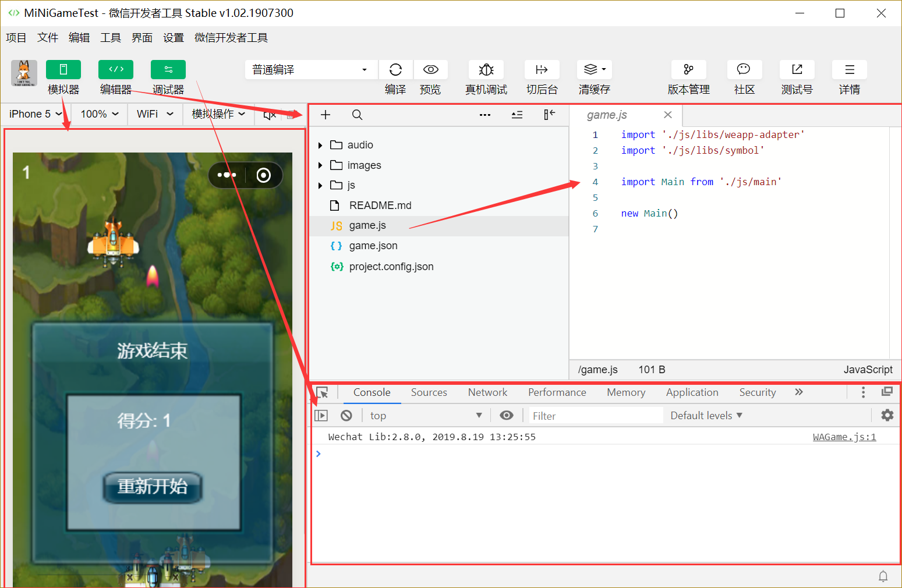
Task: Click the file tree search icon
Action: [x=358, y=115]
